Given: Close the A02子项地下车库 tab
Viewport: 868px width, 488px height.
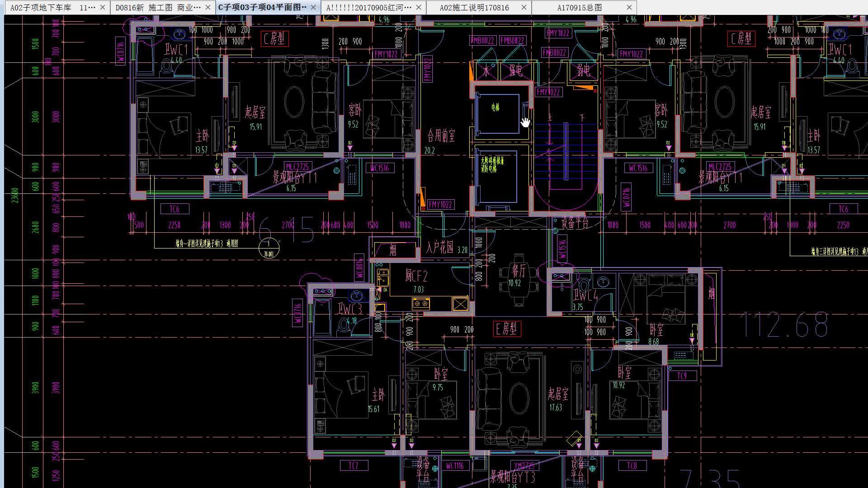Looking at the screenshot, I should pos(103,7).
